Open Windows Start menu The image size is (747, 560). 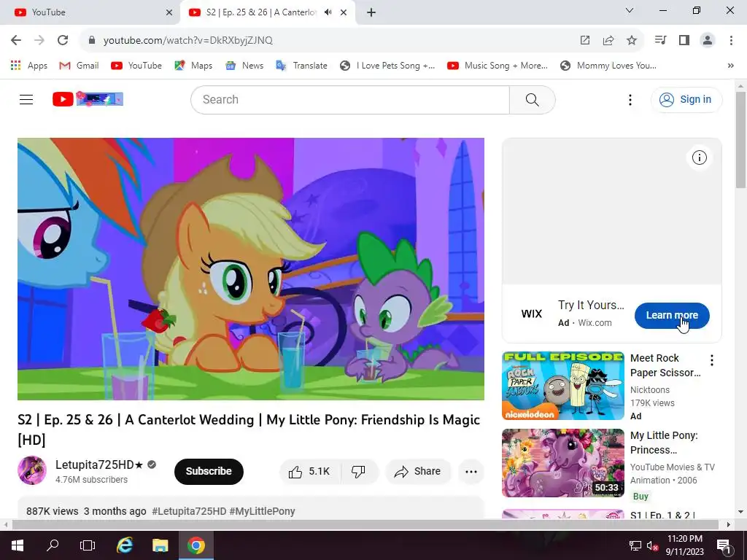tap(18, 545)
